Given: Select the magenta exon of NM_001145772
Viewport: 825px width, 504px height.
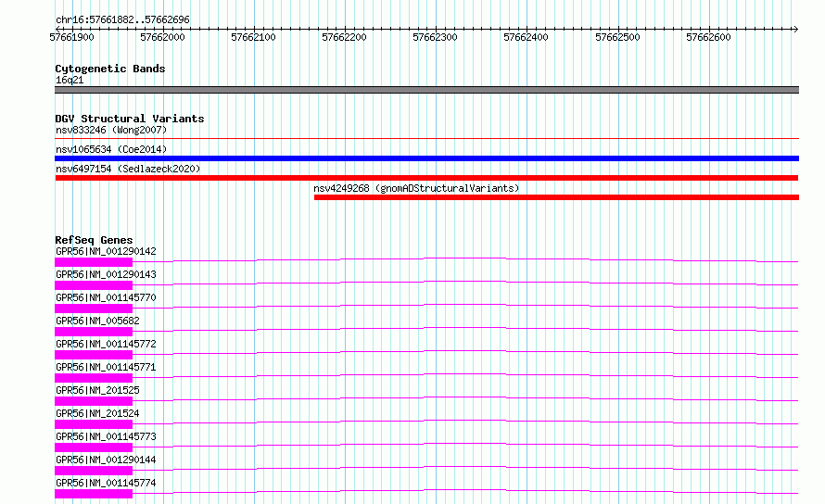Looking at the screenshot, I should [x=94, y=355].
